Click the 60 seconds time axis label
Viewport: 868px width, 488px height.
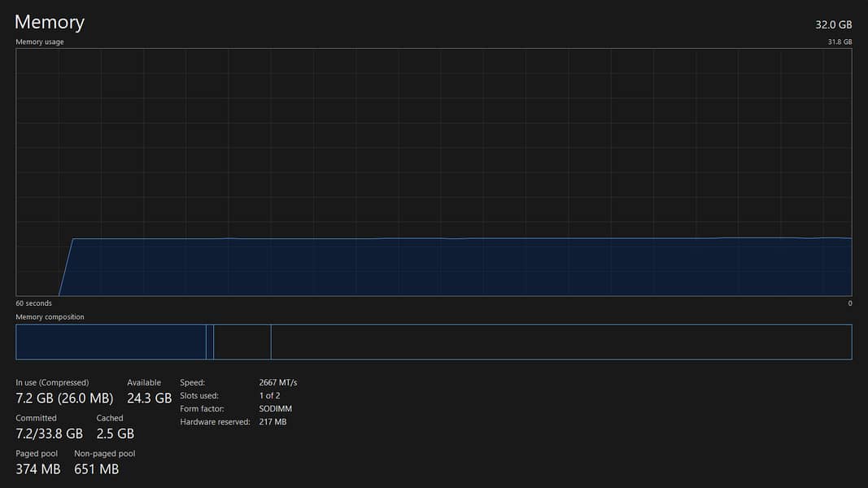pyautogui.click(x=33, y=303)
